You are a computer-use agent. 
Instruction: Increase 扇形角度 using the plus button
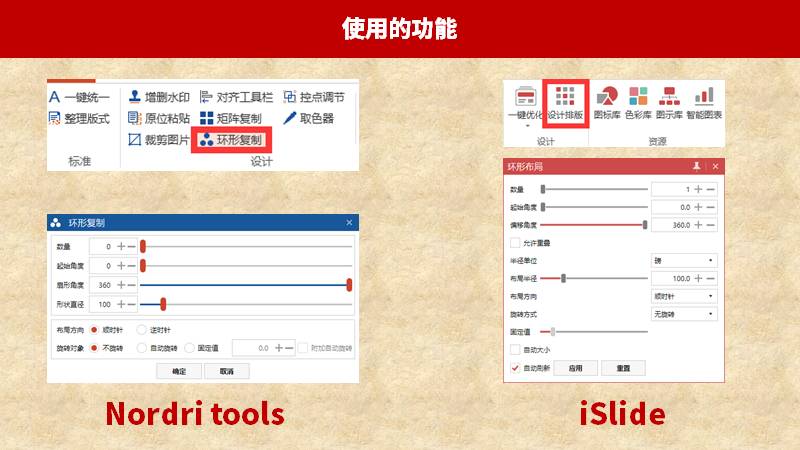point(121,285)
